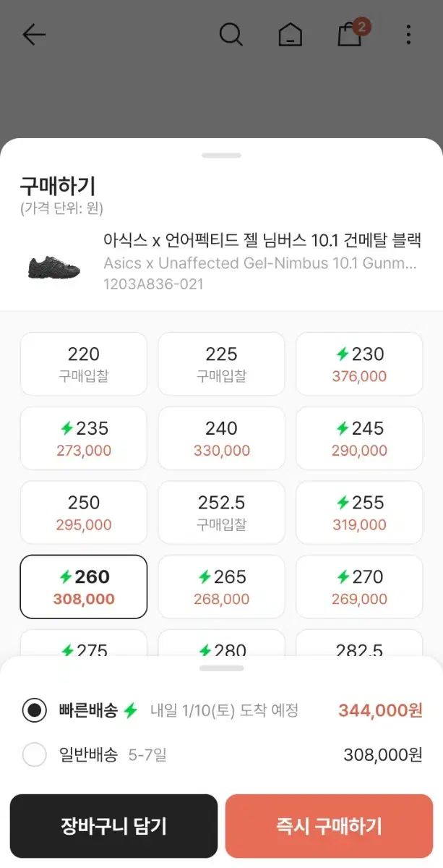Open the three-dot more menu
This screenshot has width=443, height=868.
pyautogui.click(x=408, y=35)
